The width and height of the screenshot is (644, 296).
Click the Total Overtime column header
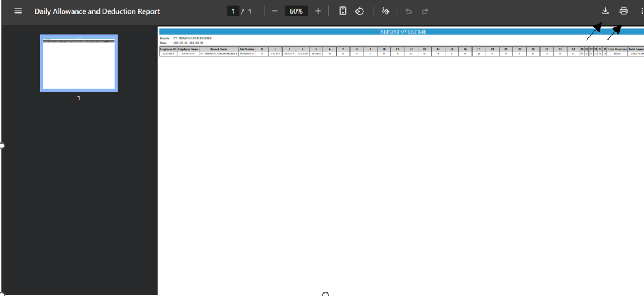click(x=617, y=49)
